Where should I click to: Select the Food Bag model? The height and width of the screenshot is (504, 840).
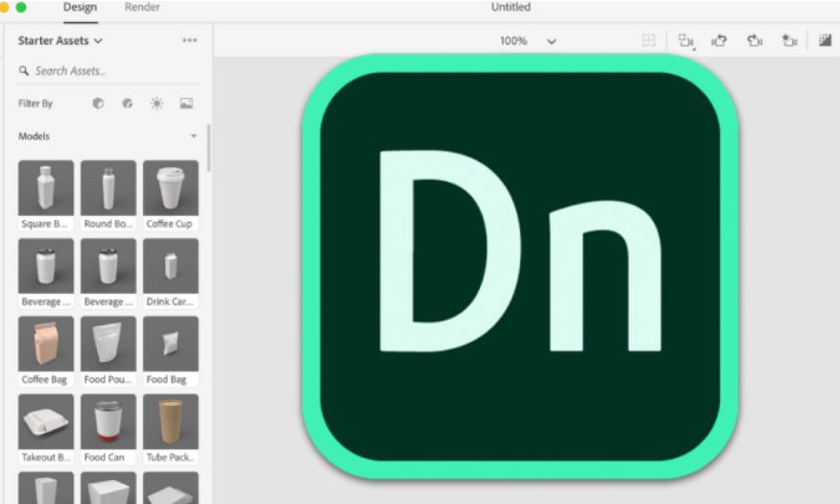pyautogui.click(x=170, y=350)
